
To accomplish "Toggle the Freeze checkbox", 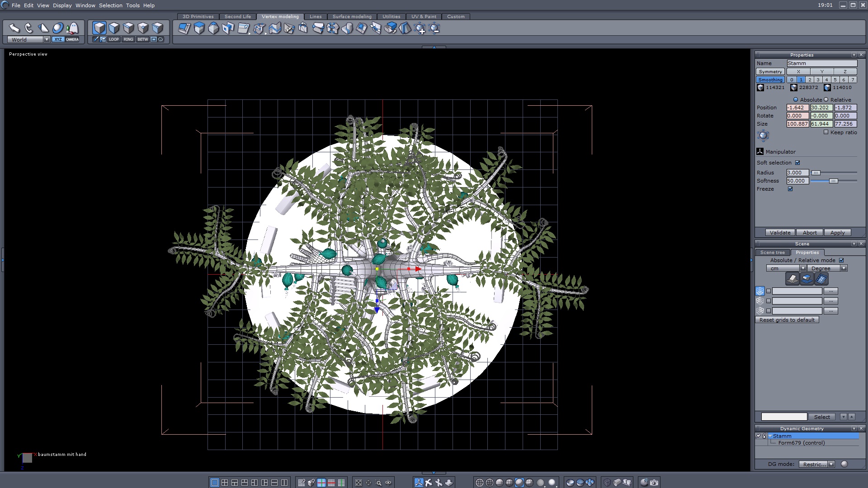I will coord(790,189).
